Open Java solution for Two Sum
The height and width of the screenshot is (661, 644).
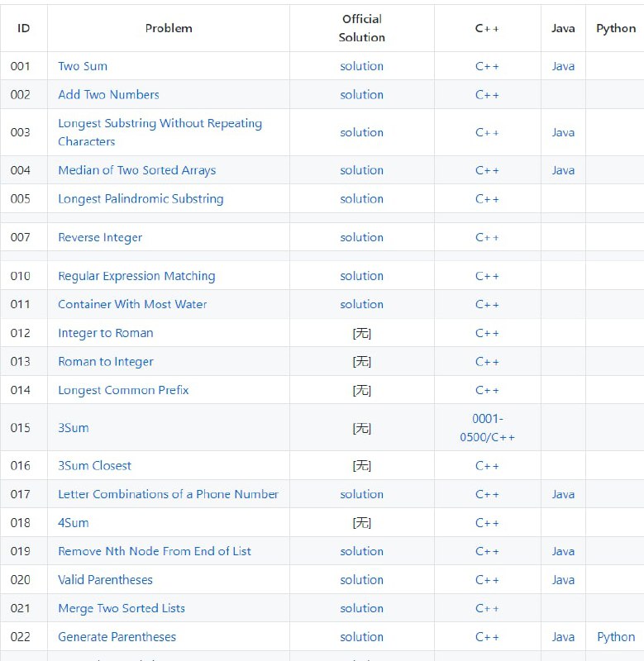click(x=563, y=66)
